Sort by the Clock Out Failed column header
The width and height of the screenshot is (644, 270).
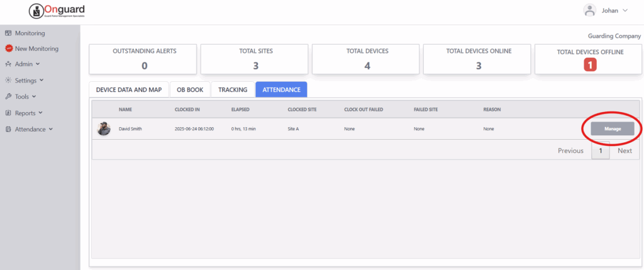[x=364, y=110]
